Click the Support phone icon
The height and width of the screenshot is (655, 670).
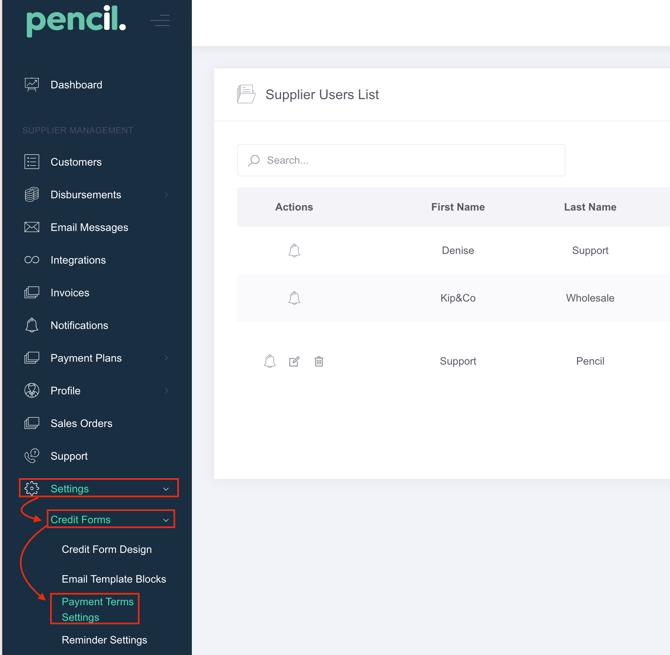(32, 456)
